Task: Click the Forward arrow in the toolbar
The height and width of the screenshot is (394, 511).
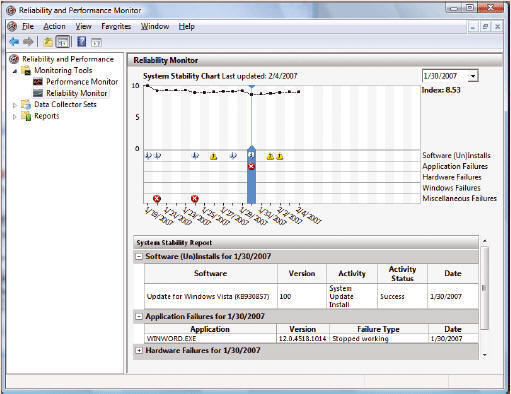Action: [28, 42]
